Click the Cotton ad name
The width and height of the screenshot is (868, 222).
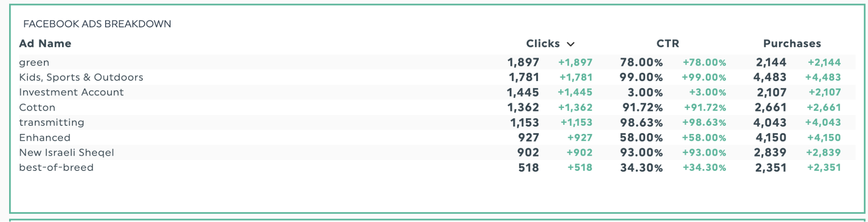coord(37,108)
